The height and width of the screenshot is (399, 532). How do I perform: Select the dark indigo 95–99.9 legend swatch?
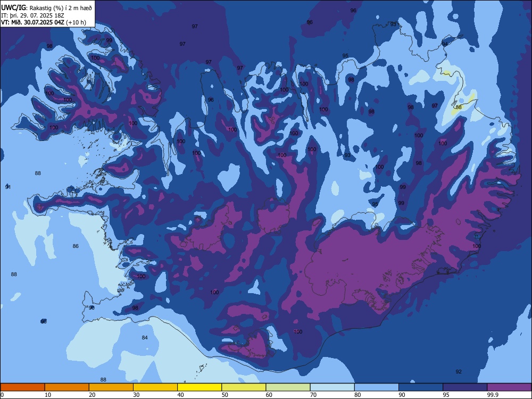pos(465,387)
